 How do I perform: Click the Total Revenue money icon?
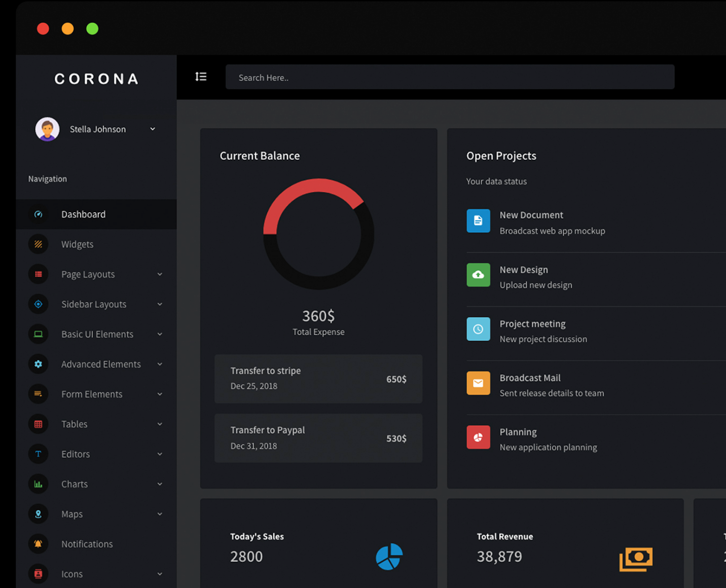click(x=636, y=558)
